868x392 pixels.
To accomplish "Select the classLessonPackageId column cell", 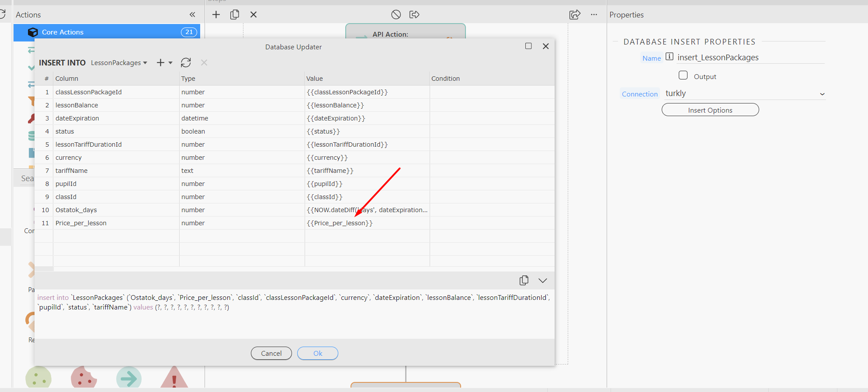I will pyautogui.click(x=116, y=92).
